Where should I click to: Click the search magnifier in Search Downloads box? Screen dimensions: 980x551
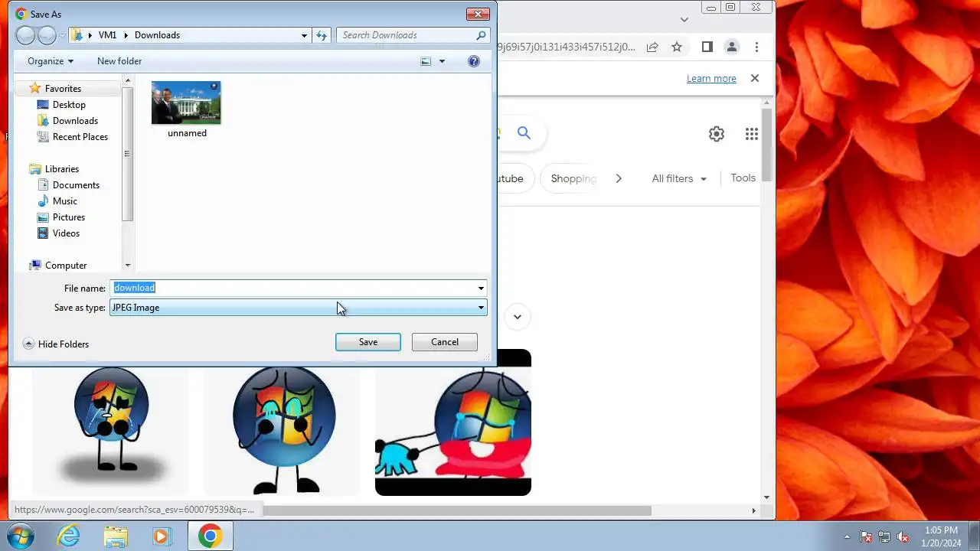(481, 35)
